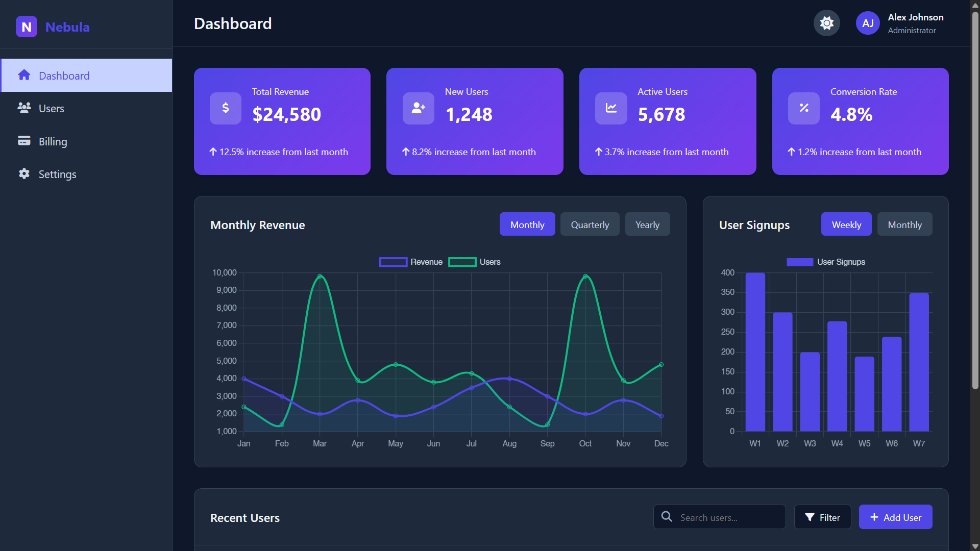Viewport: 980px width, 551px height.
Task: Click the Billing credit card icon in sidebar
Action: (x=24, y=141)
